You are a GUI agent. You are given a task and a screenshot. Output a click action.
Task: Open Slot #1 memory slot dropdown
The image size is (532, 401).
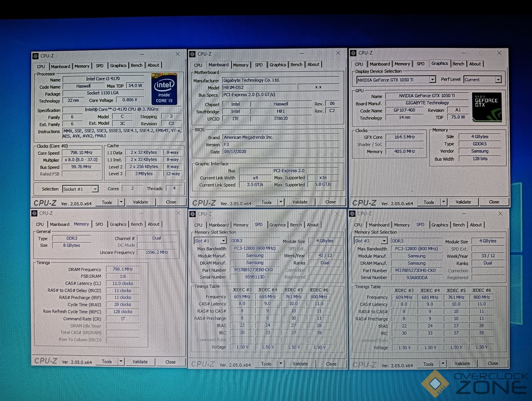tap(224, 241)
